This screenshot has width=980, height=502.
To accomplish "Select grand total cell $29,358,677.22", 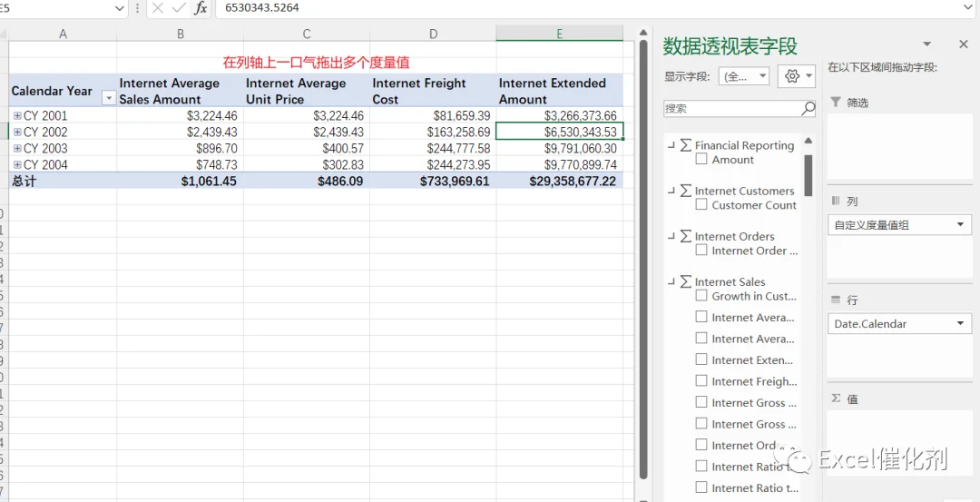I will [559, 181].
